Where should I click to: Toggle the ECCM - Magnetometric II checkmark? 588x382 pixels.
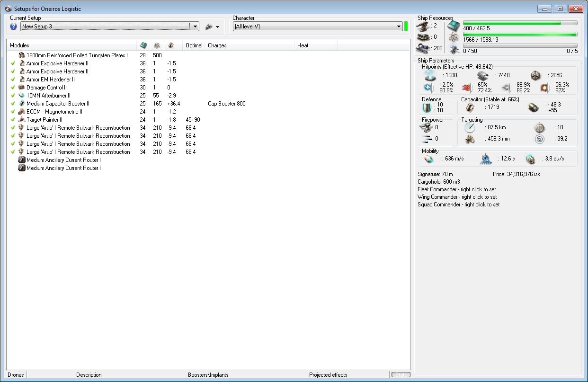click(x=13, y=112)
